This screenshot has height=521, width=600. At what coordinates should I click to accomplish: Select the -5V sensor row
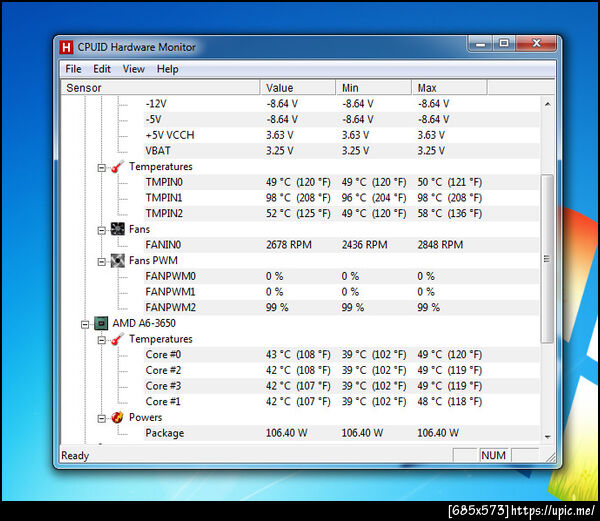[x=342, y=119]
